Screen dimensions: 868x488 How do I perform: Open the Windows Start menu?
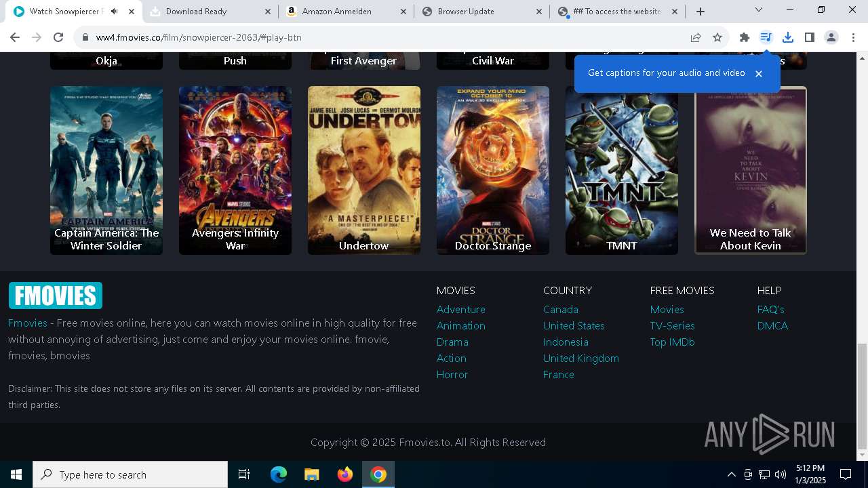16,474
